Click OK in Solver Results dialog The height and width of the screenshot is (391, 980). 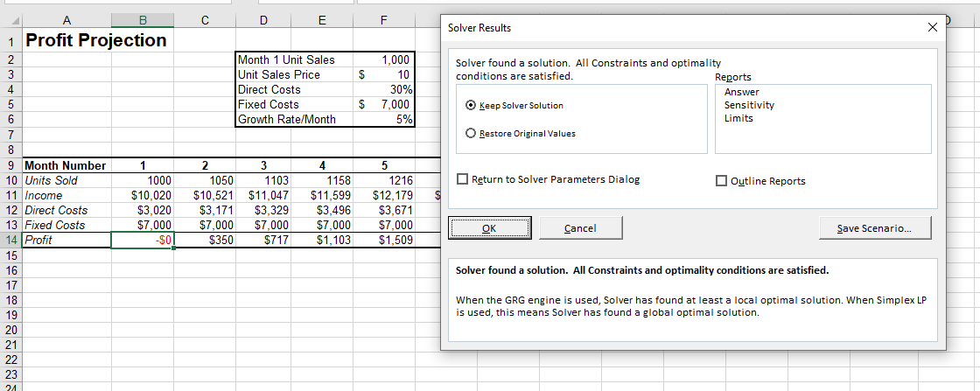point(488,228)
